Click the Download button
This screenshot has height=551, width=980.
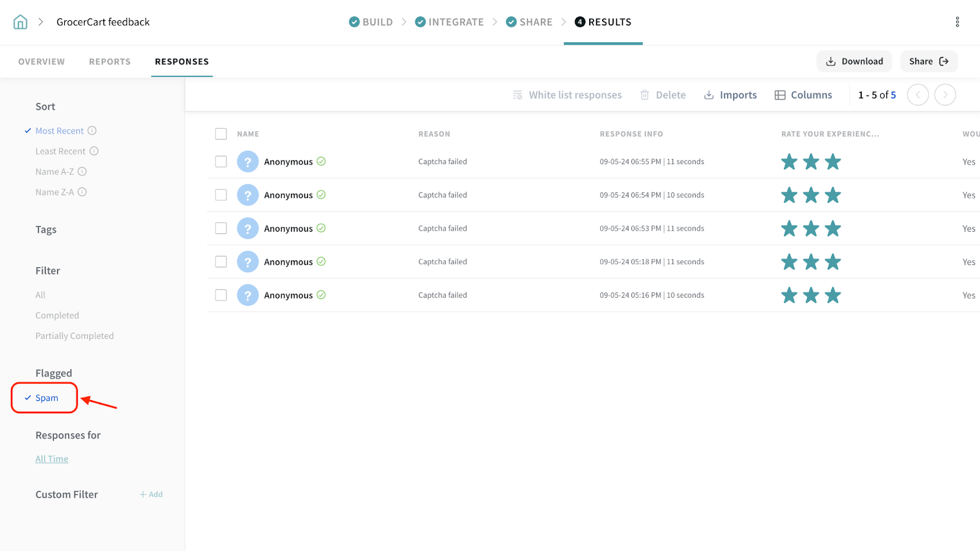(x=854, y=61)
